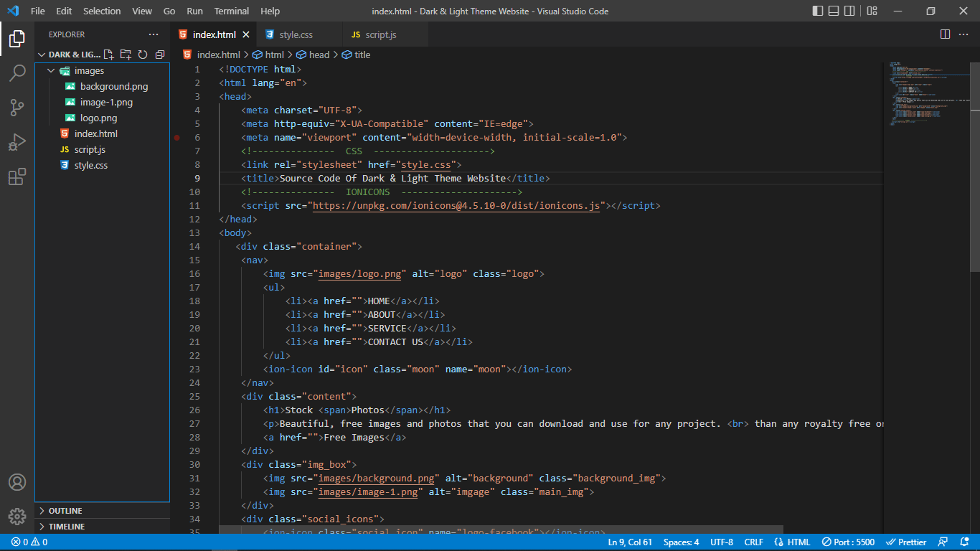Open the Terminal menu

point(232,11)
